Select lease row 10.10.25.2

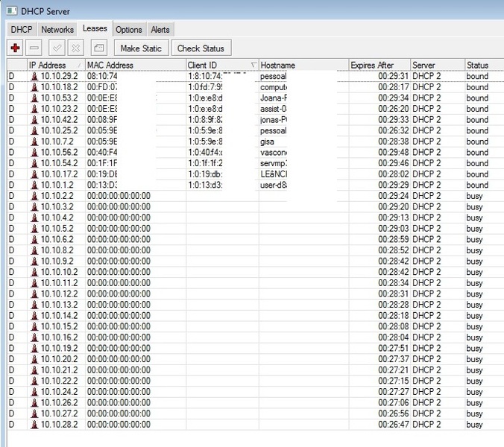coord(256,130)
